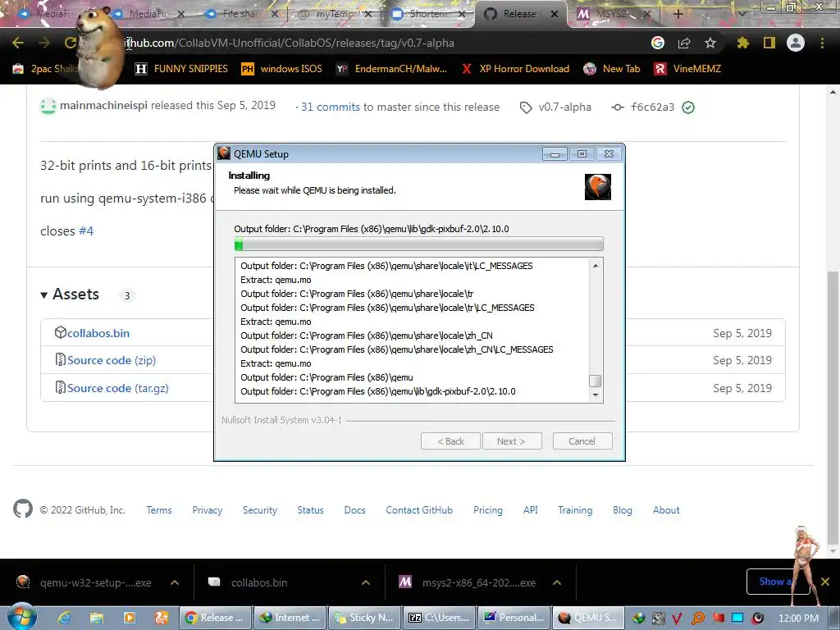Image resolution: width=840 pixels, height=630 pixels.
Task: Download Source code (tar.gz)
Action: tap(118, 388)
